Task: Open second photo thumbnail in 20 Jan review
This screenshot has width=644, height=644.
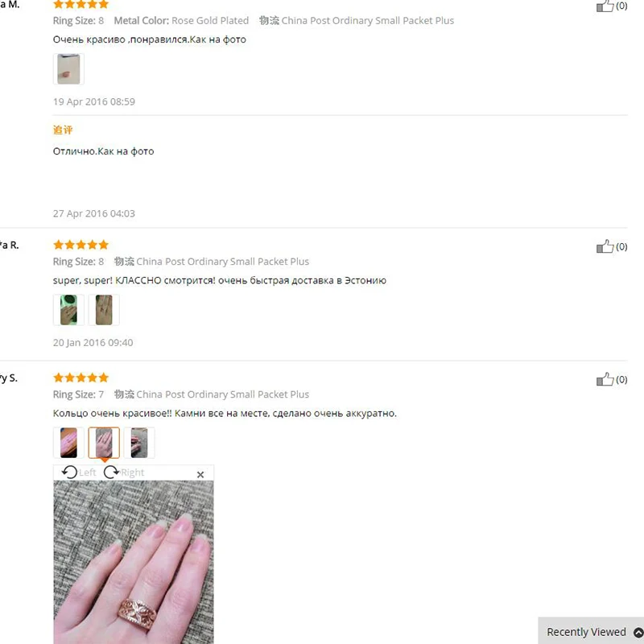Action: coord(104,310)
